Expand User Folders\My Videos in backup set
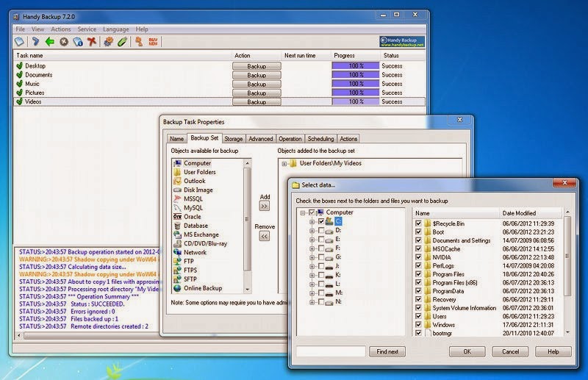The width and height of the screenshot is (588, 380). 284,164
